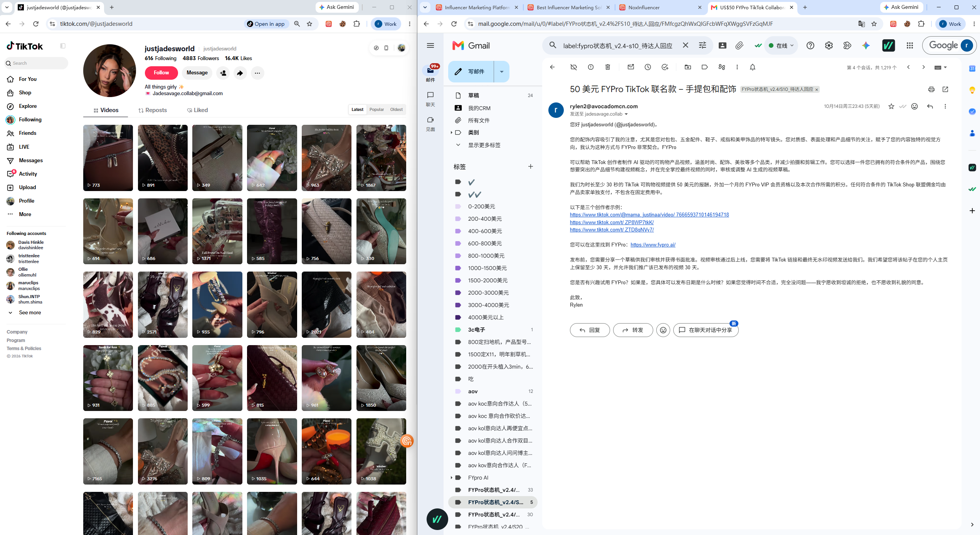Print the email using printer icon
The width and height of the screenshot is (980, 535).
931,89
